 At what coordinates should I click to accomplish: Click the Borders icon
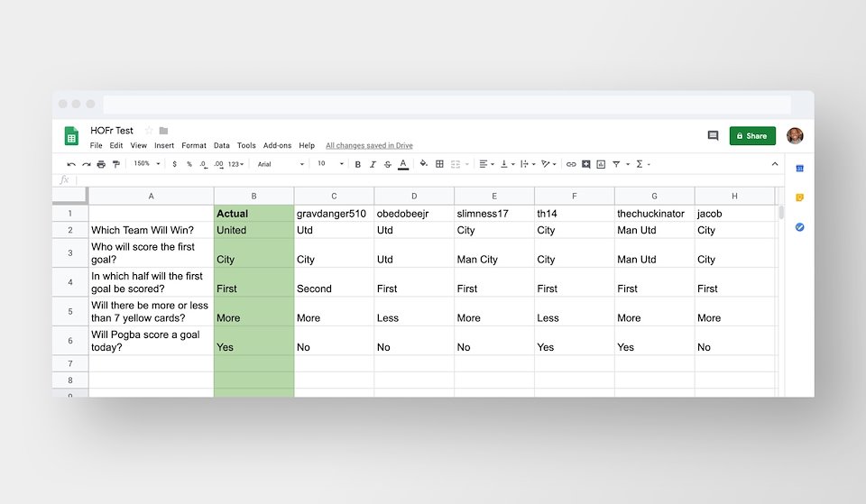point(439,164)
